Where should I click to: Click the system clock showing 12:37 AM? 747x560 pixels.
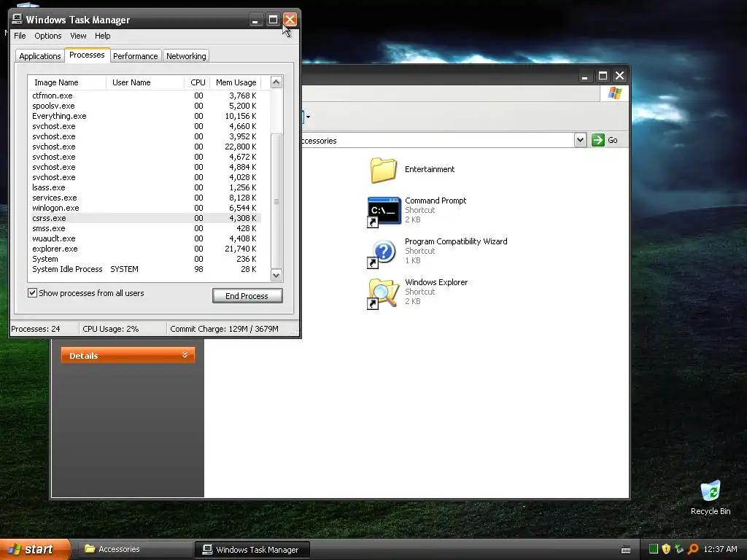720,549
